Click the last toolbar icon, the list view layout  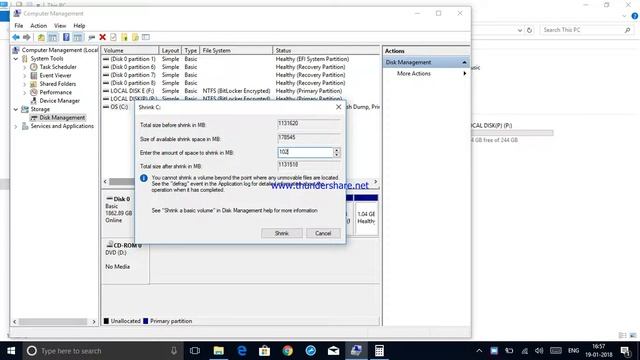click(x=146, y=37)
